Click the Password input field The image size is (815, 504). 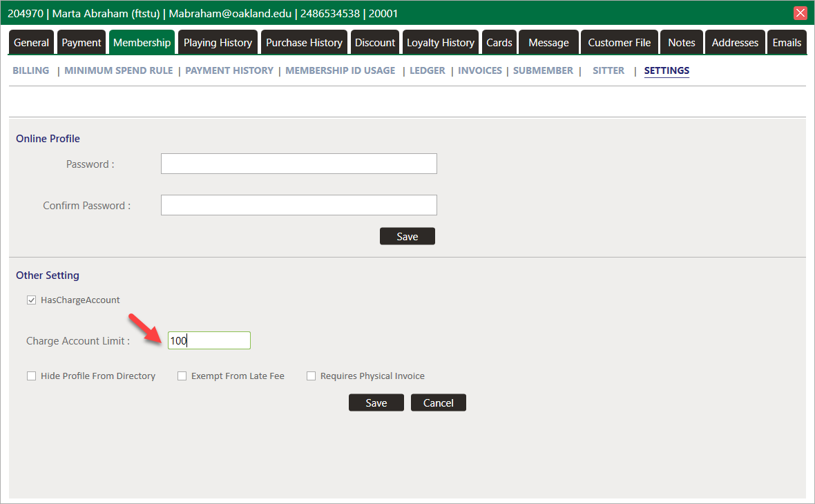(298, 164)
